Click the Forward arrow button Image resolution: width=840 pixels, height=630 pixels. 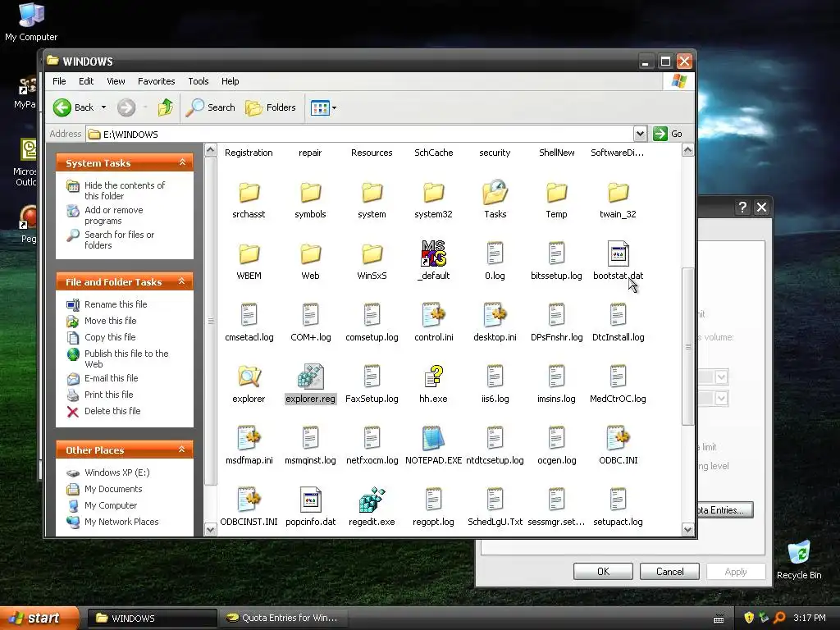pyautogui.click(x=126, y=107)
